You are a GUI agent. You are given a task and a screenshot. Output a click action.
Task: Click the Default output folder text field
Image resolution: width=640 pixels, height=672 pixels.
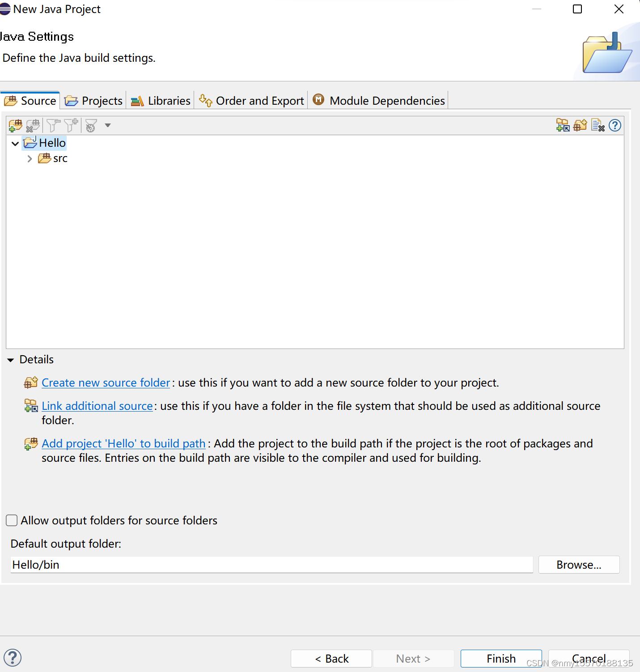coord(271,565)
